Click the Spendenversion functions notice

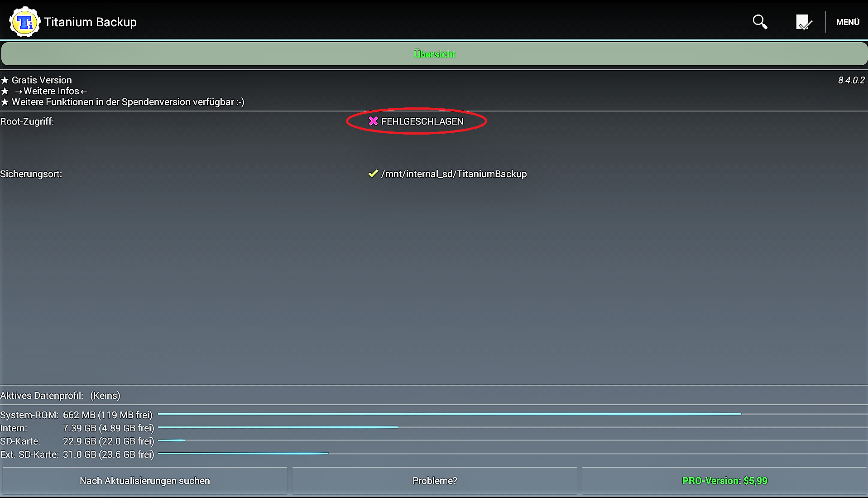coord(122,102)
